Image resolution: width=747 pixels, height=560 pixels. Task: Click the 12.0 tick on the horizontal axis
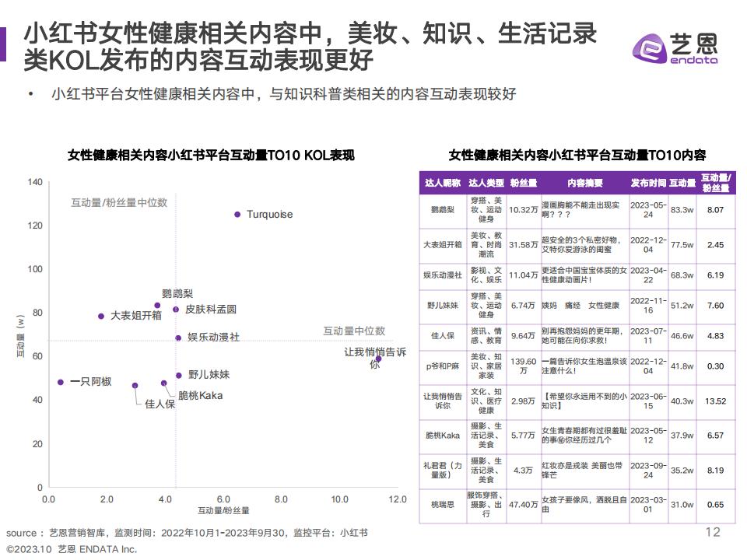(x=398, y=499)
